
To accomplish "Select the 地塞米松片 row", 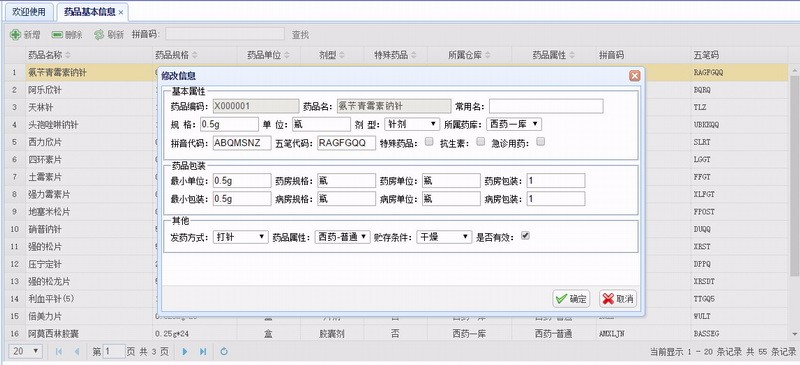I will coord(396,211).
